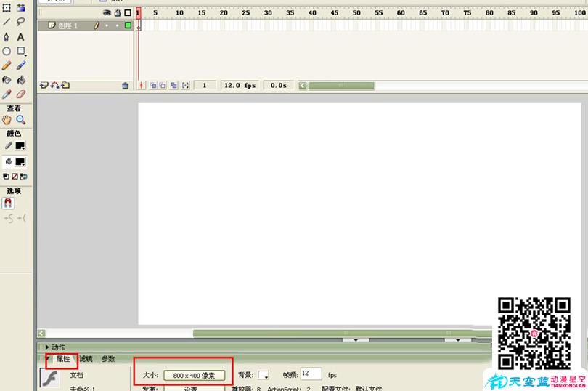Click the No Color button
The height and width of the screenshot is (391, 588).
click(x=15, y=176)
